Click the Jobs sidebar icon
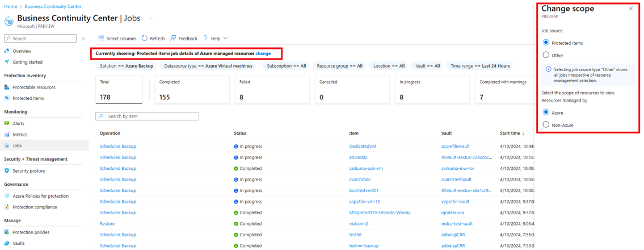The image size is (644, 250). point(7,145)
